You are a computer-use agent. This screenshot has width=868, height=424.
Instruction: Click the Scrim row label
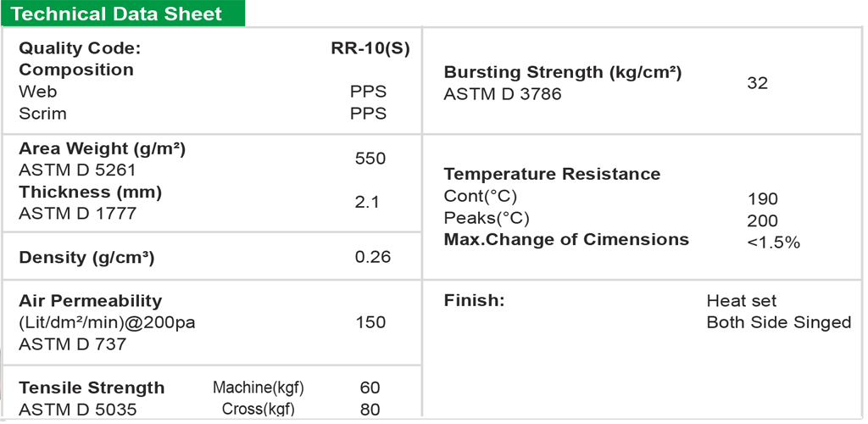coord(42,114)
